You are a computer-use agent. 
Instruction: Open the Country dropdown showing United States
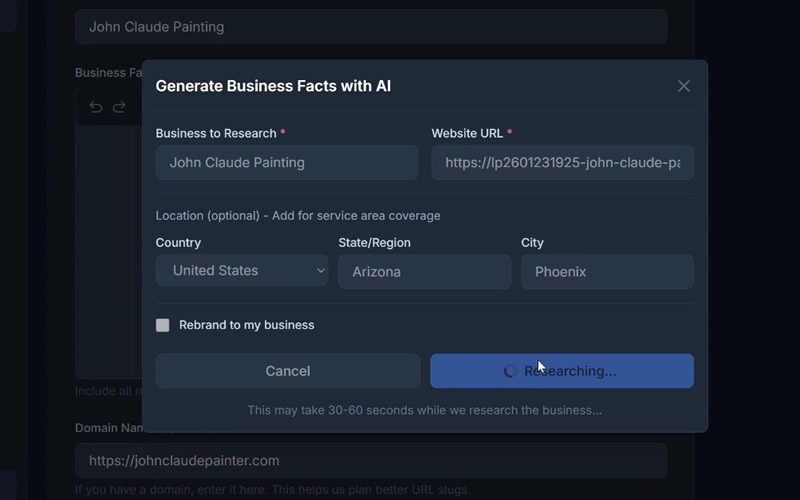coord(241,271)
